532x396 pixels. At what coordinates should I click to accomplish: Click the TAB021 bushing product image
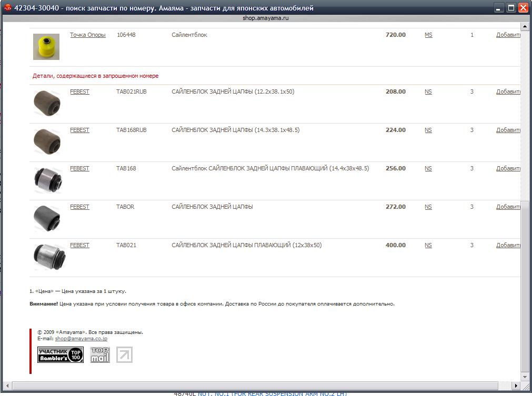[x=47, y=257]
